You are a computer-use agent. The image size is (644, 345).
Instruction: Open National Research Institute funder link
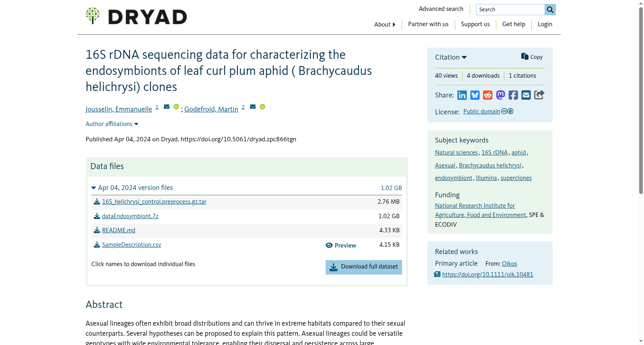coord(481,210)
